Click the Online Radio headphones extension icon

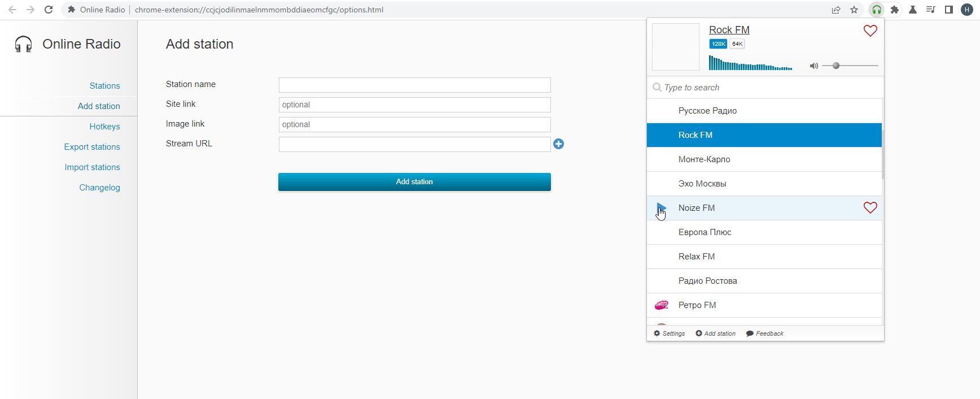(877, 10)
